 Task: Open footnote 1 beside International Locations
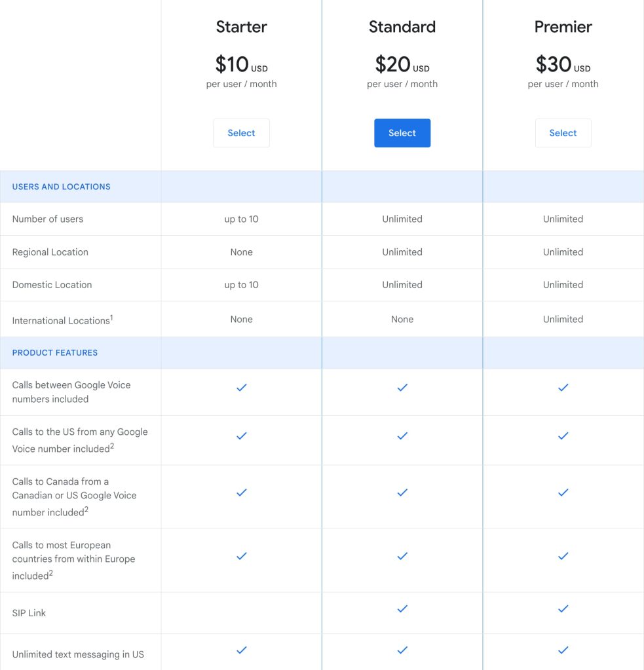click(111, 317)
